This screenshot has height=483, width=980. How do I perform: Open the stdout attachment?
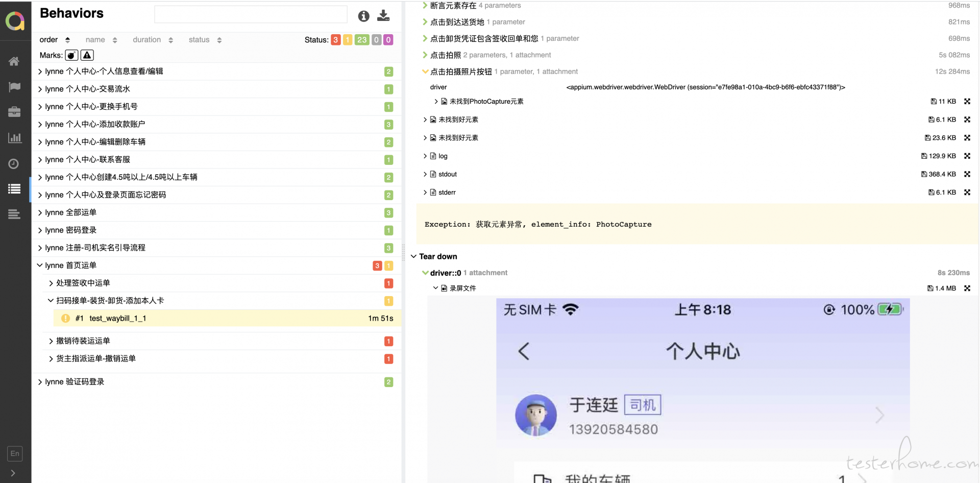coord(448,175)
